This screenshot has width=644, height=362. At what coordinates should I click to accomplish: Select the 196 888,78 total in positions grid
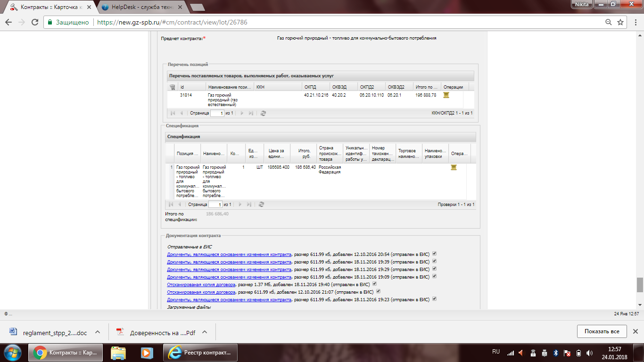(426, 95)
